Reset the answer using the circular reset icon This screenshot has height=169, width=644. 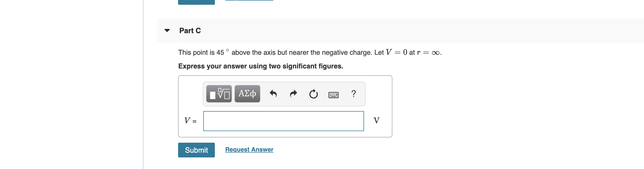point(314,94)
